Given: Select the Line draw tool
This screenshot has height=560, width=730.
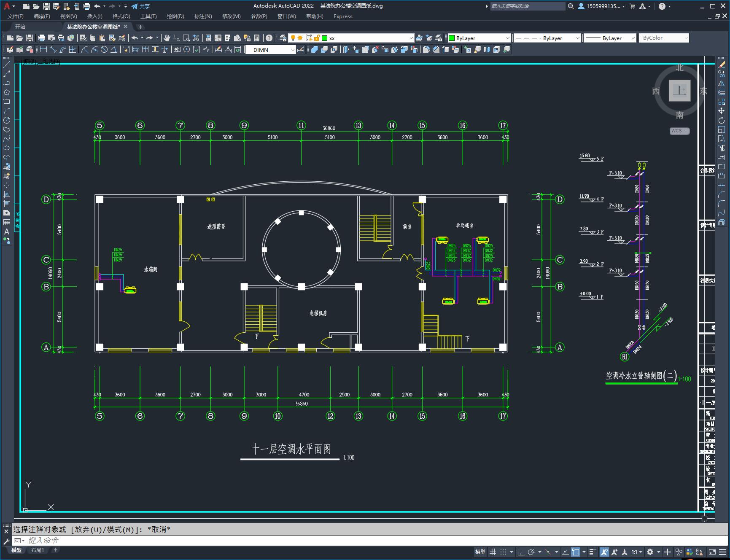Looking at the screenshot, I should 7,65.
